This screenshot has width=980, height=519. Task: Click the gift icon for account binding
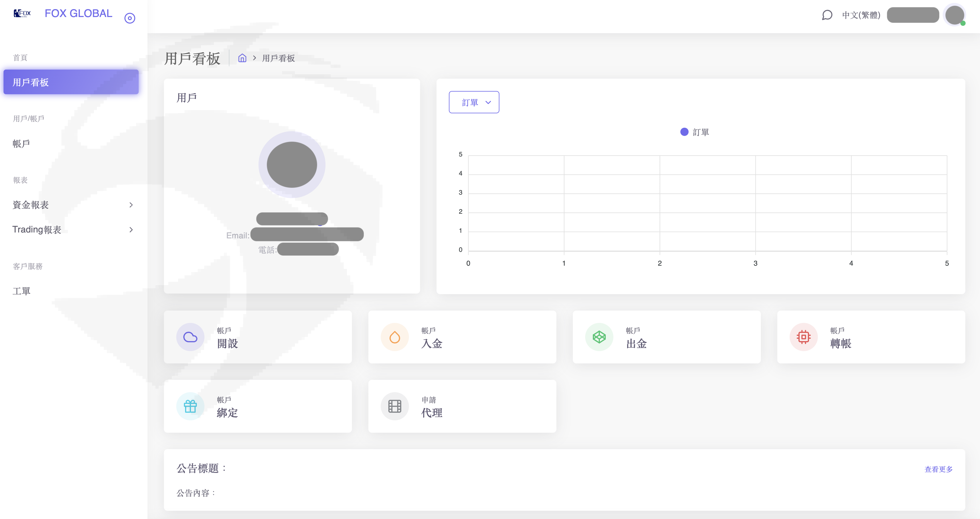(190, 406)
